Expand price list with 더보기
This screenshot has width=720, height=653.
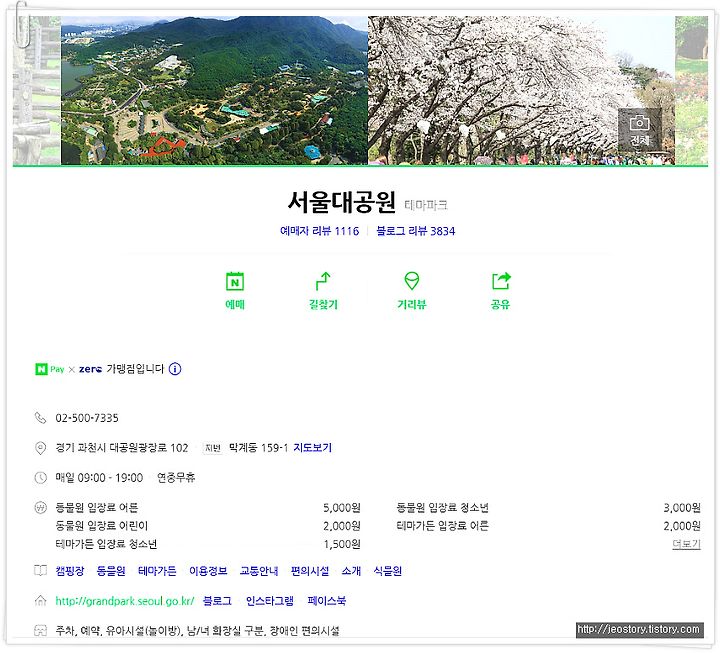tap(686, 544)
